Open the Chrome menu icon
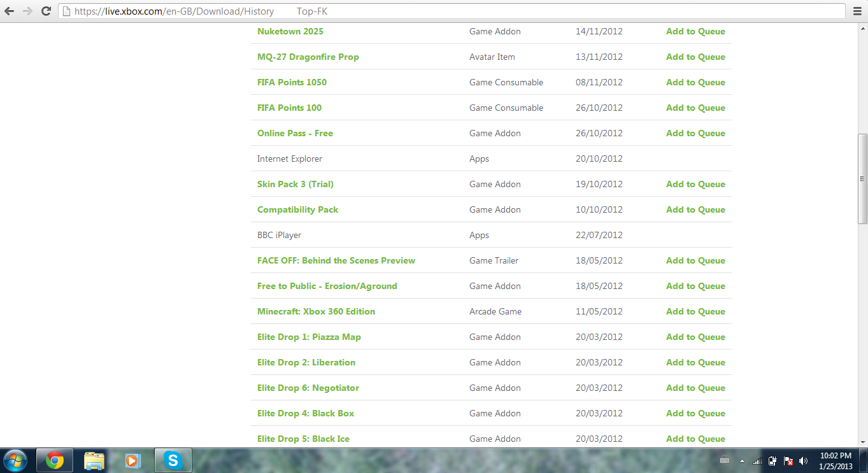 (x=857, y=11)
